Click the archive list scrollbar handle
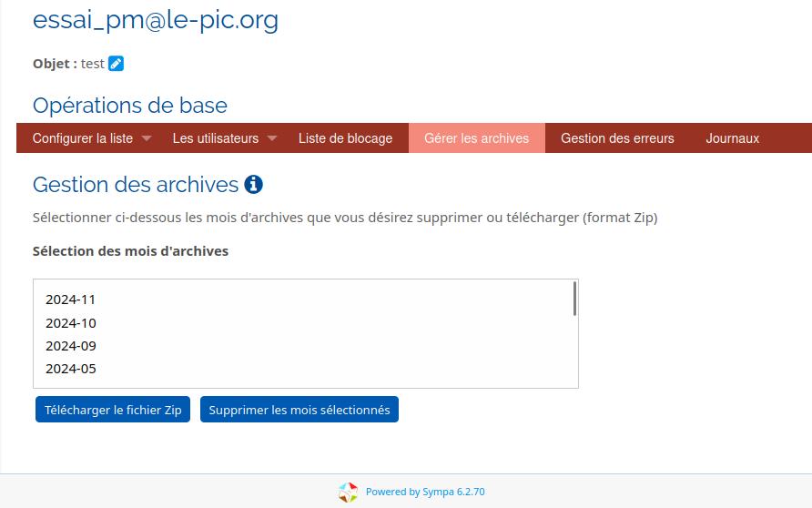This screenshot has height=508, width=812. pos(574,299)
